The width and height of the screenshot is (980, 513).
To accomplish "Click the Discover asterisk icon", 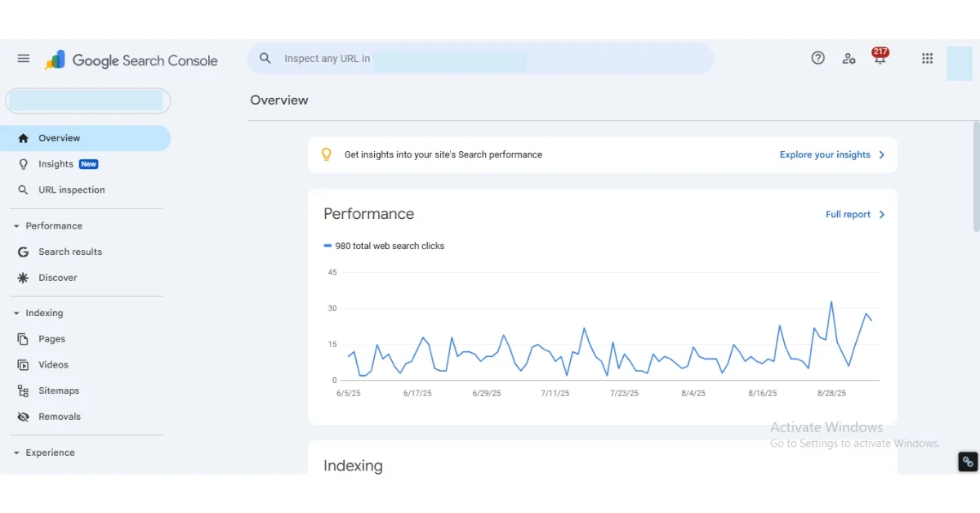I will coord(23,278).
